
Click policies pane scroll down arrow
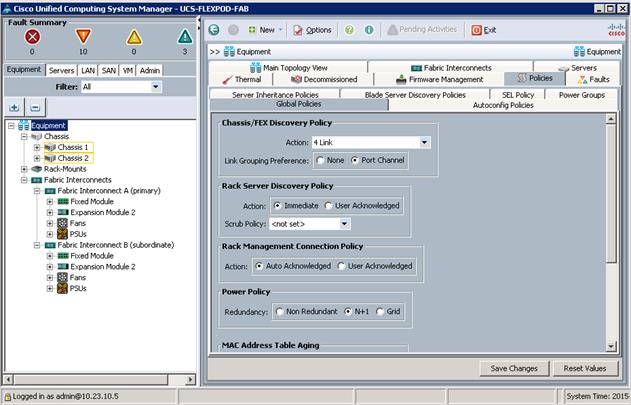(x=611, y=346)
